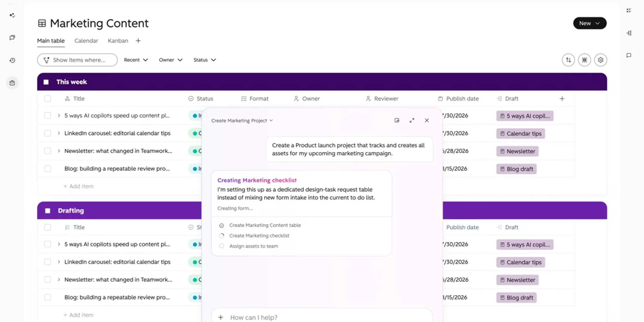Click the Show items where filter field
Screen dimensions: 644x322
click(77, 60)
